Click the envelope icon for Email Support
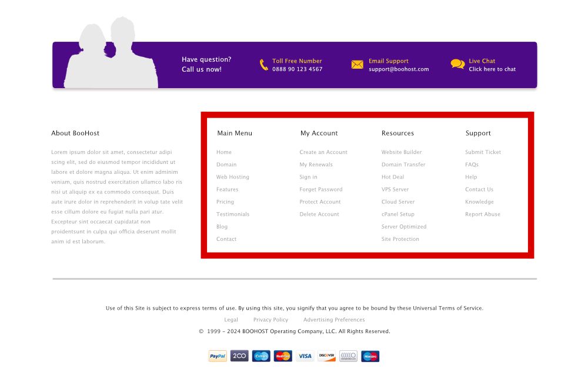This screenshot has height=379, width=588. pos(357,65)
